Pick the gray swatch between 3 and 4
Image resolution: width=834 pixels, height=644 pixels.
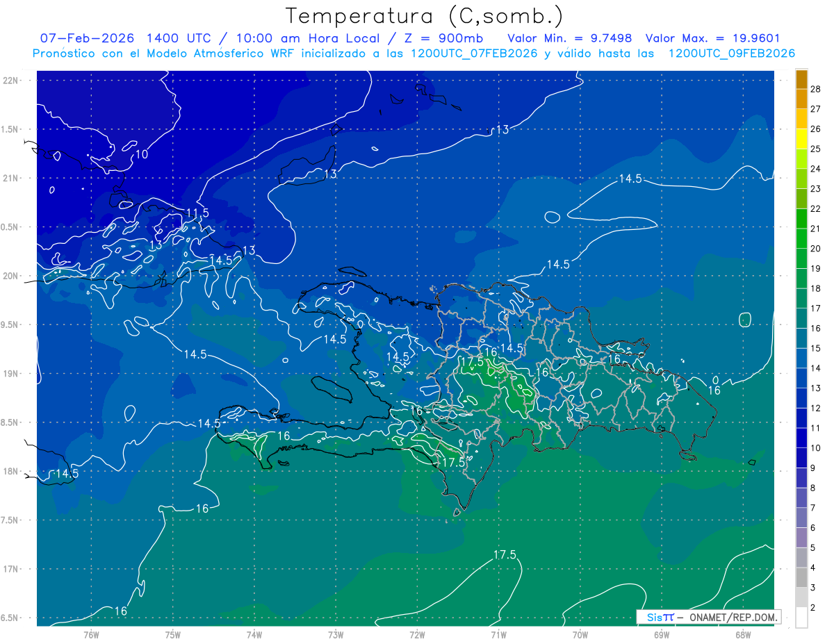click(x=801, y=577)
